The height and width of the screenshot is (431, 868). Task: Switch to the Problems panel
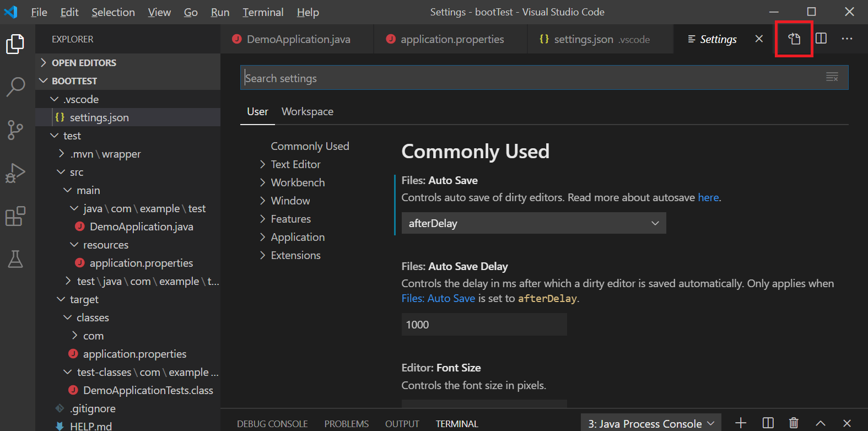click(346, 423)
